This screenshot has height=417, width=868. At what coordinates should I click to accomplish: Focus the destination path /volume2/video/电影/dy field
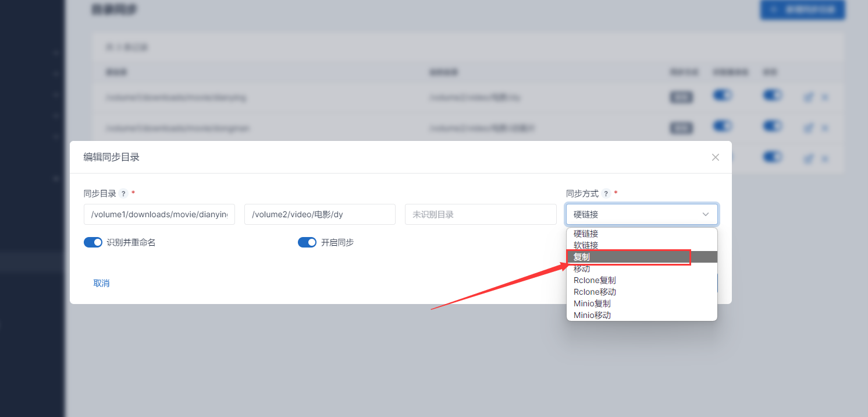coord(319,214)
